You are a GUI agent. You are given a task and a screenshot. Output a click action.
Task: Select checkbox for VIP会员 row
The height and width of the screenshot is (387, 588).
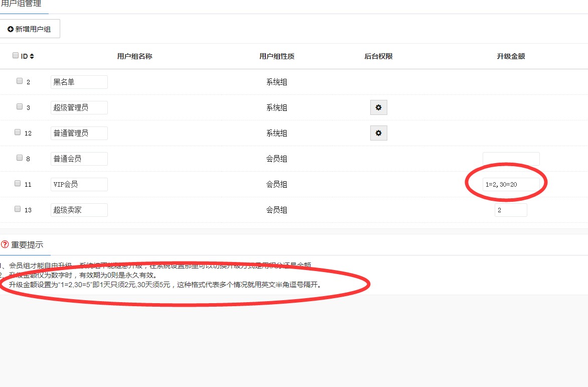[x=18, y=183]
